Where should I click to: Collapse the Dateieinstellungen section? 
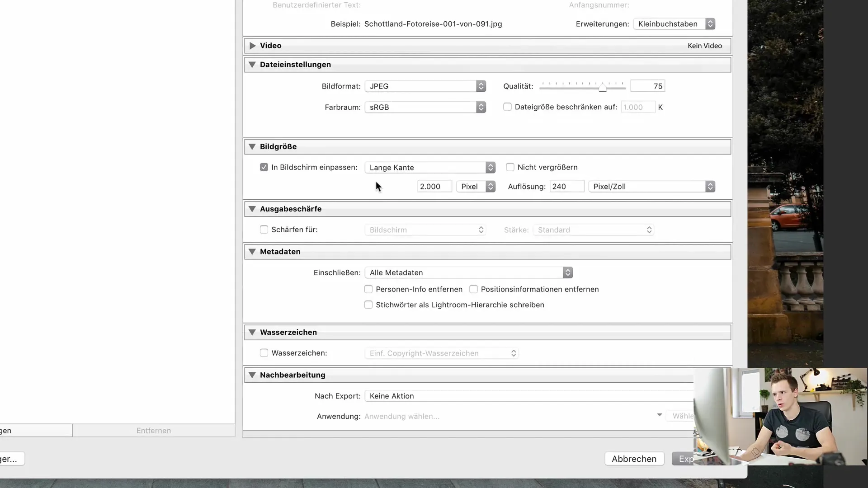pos(252,65)
